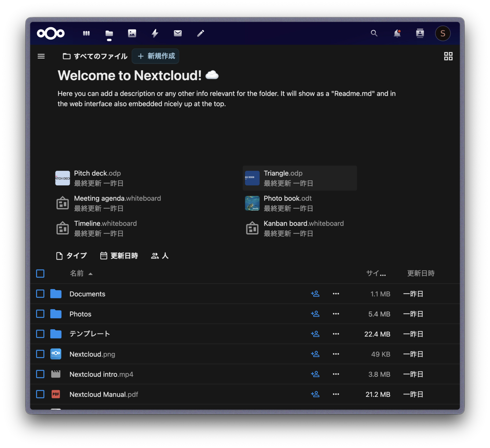The width and height of the screenshot is (490, 448).
Task: Open the タイプ filter dropdown
Action: (72, 256)
